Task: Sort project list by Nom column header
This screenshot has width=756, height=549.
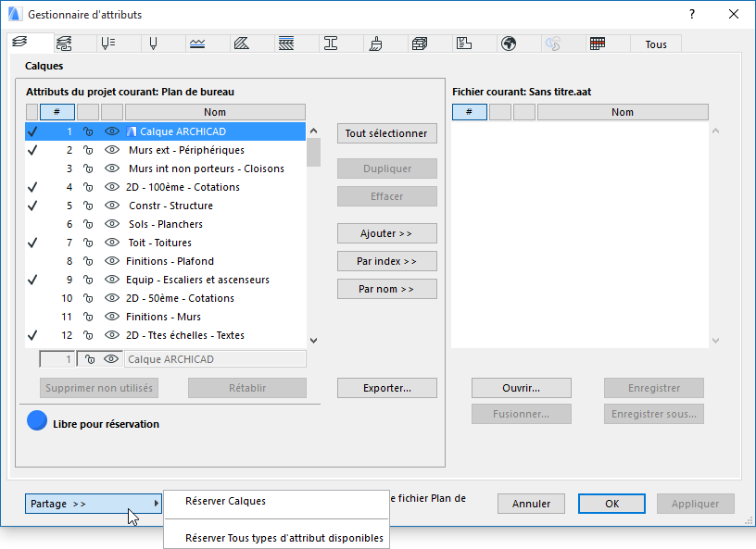Action: pyautogui.click(x=215, y=112)
